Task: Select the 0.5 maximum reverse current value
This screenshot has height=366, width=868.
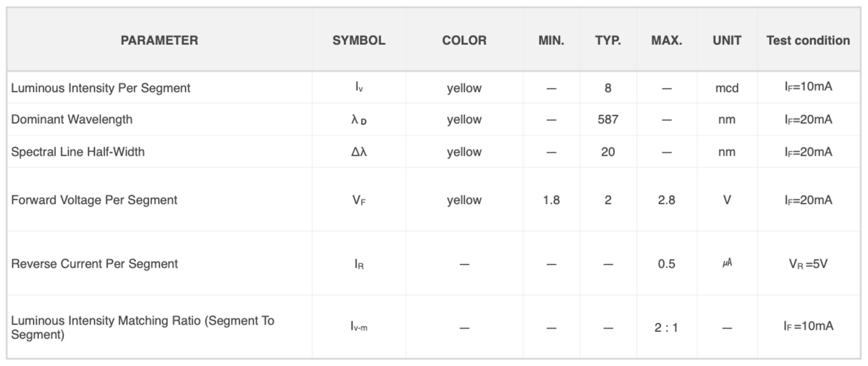Action: (667, 264)
